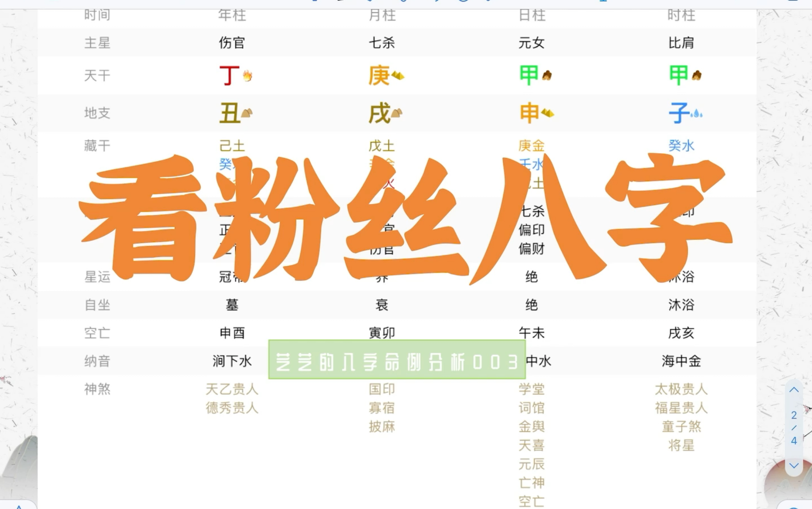Click the 庚 heavenly stem in month pillar
812x509 pixels.
point(379,75)
